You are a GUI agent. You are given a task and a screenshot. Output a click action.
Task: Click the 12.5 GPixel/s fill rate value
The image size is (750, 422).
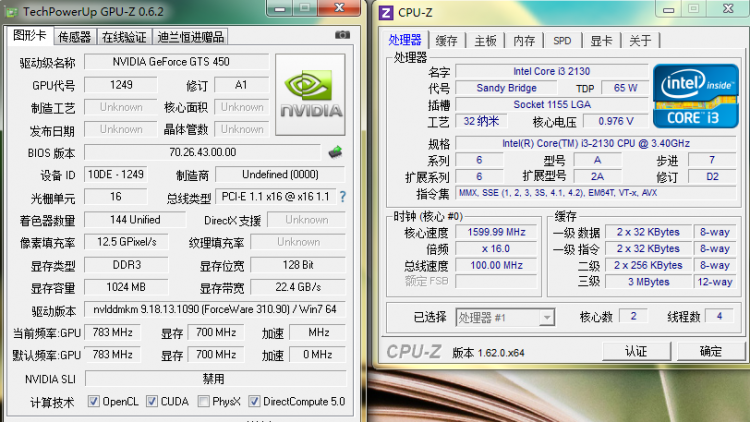point(126,242)
